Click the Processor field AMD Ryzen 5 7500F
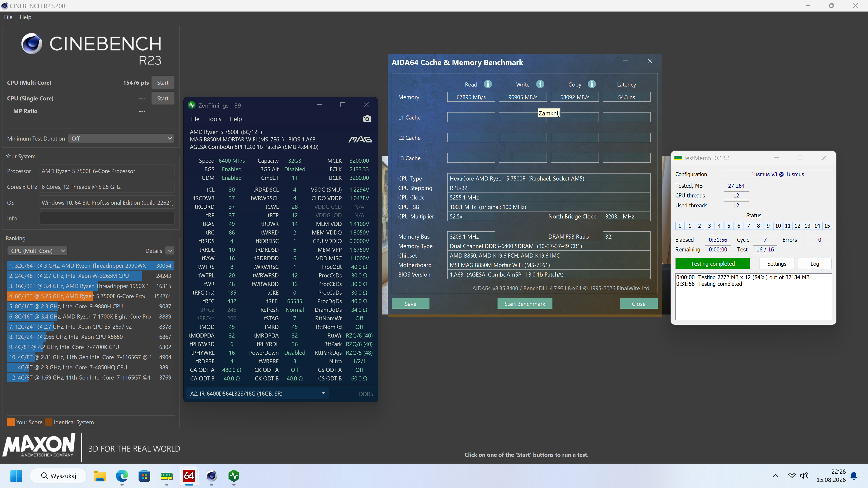This screenshot has height=488, width=868. 107,171
